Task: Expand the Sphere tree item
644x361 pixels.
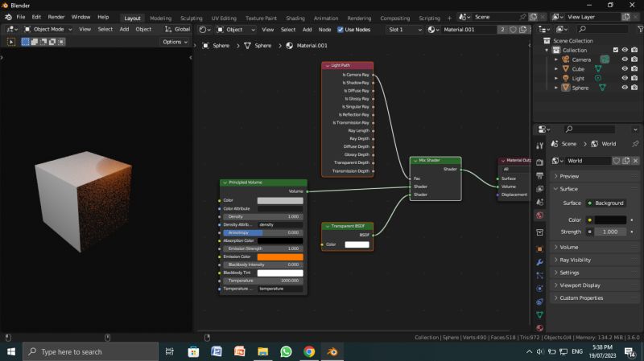Action: point(556,88)
